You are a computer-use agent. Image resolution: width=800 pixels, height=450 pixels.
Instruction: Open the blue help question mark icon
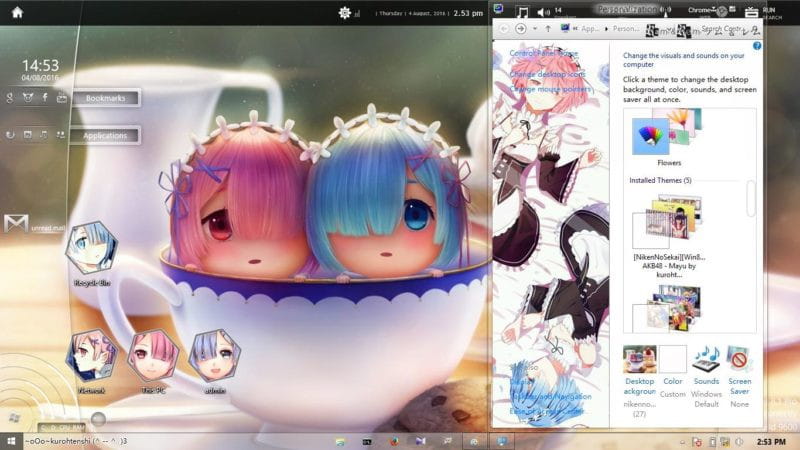(757, 46)
